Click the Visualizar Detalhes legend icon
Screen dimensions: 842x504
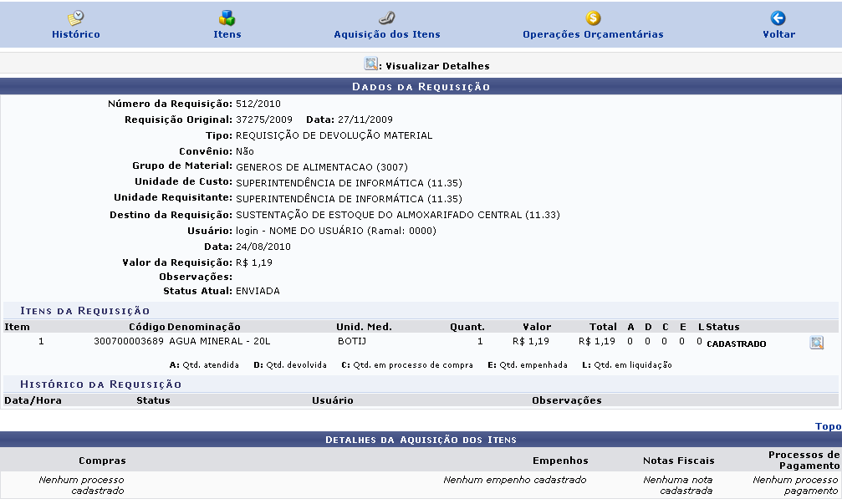pyautogui.click(x=370, y=64)
